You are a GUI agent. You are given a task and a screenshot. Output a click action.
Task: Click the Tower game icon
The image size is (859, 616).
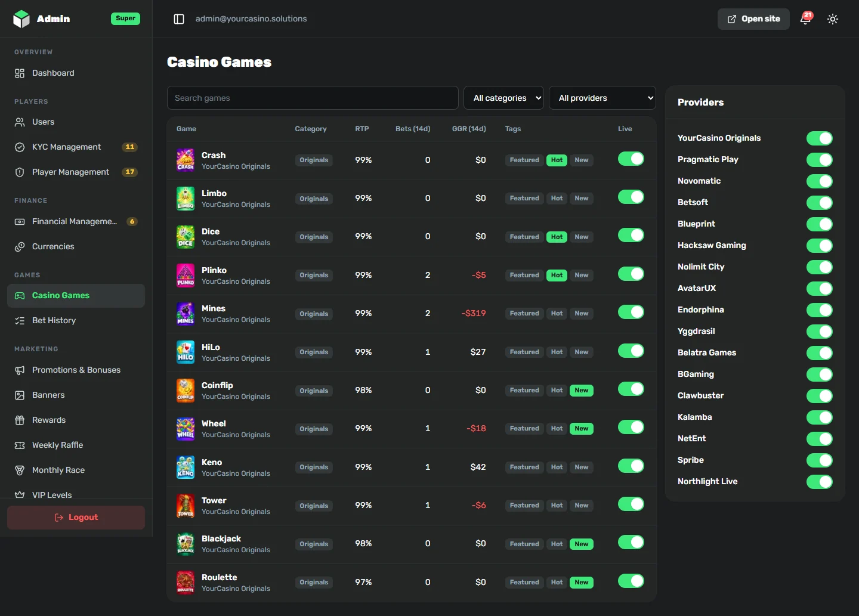(x=186, y=506)
